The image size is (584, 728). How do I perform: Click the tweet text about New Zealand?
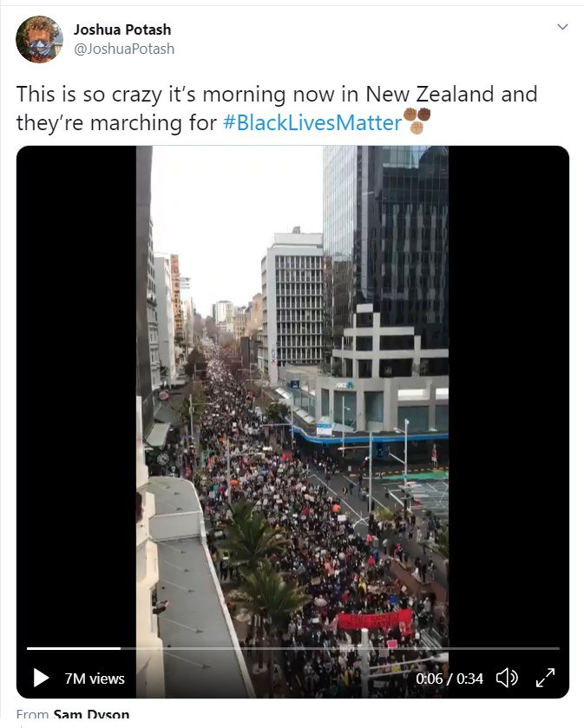[277, 108]
